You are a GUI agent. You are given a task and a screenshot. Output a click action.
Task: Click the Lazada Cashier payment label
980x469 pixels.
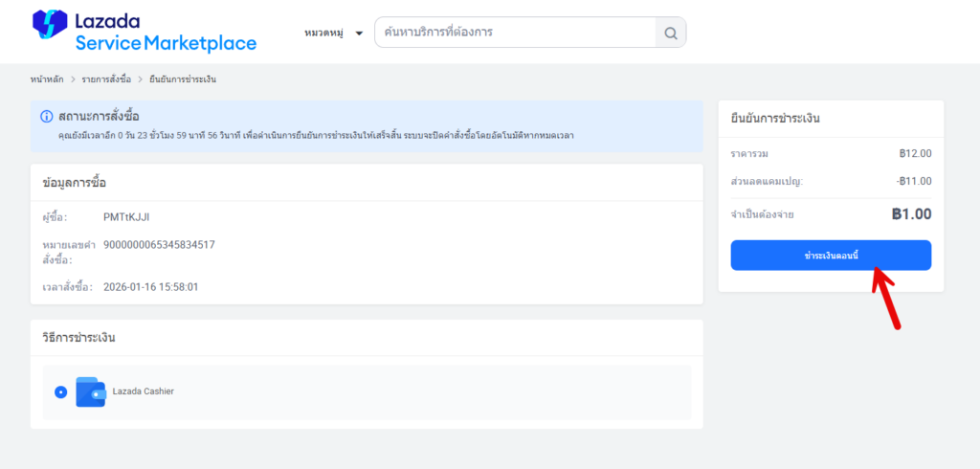point(144,391)
